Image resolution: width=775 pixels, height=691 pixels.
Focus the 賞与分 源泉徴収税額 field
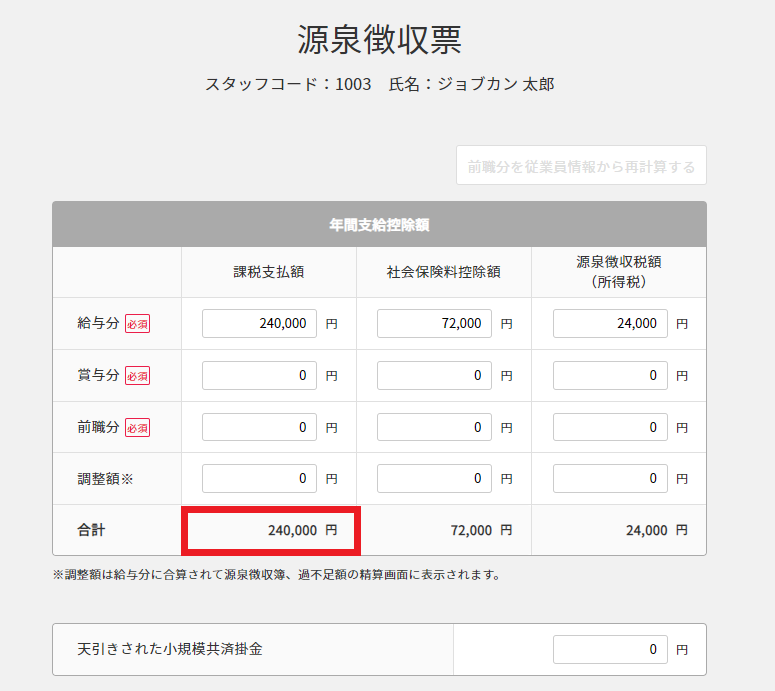pos(610,375)
